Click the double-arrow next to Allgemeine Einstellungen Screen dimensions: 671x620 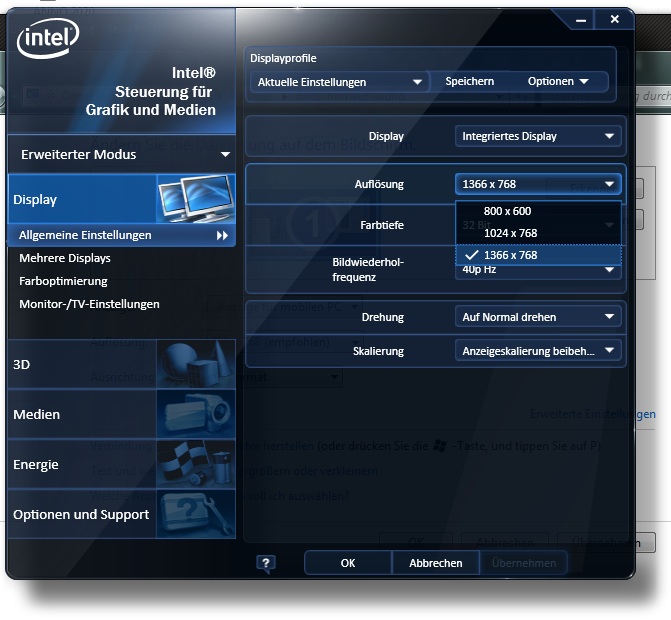click(x=222, y=235)
